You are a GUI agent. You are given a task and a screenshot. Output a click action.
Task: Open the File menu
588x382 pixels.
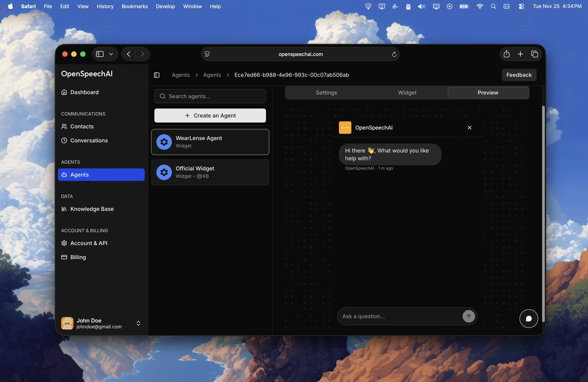point(48,6)
